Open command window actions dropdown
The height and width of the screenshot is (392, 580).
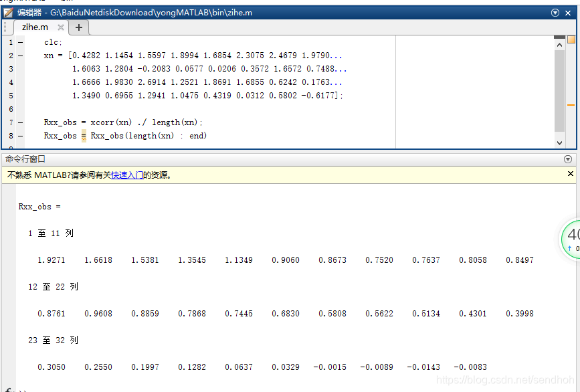click(568, 159)
